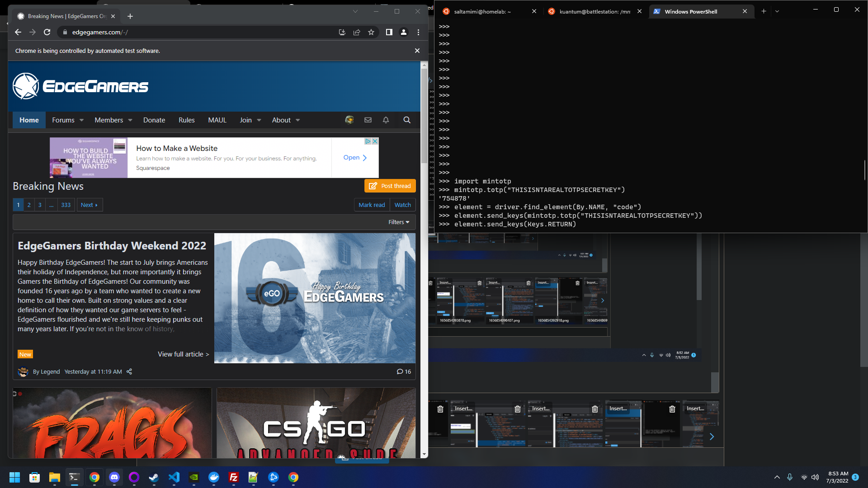
Task: Open the FRAGS article thumbnail
Action: coord(112,423)
